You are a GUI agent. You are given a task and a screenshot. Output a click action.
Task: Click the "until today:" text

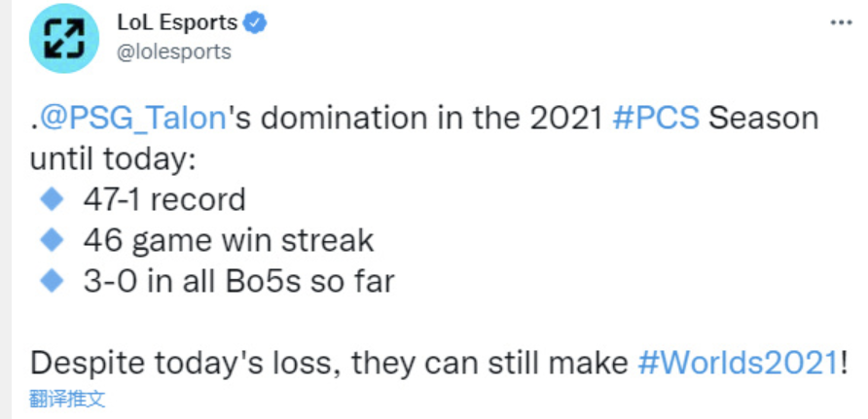(x=114, y=159)
